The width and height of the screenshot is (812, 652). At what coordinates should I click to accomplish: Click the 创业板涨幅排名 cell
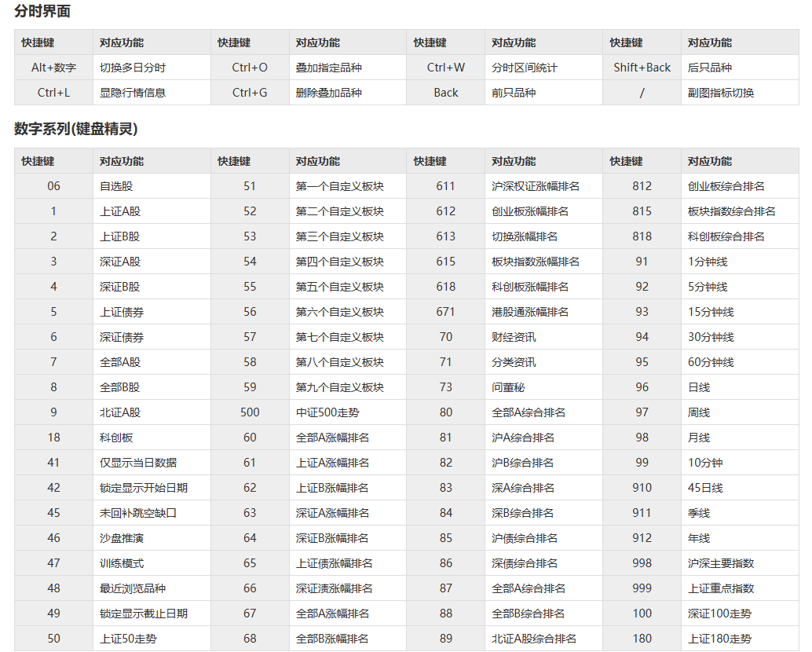[543, 211]
